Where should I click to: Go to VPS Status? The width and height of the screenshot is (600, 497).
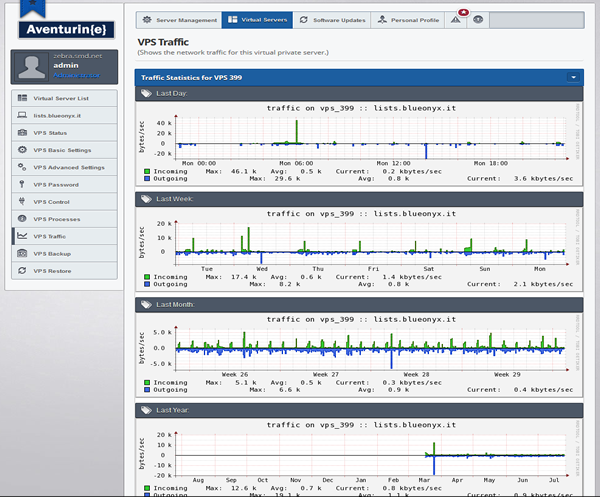pyautogui.click(x=64, y=133)
